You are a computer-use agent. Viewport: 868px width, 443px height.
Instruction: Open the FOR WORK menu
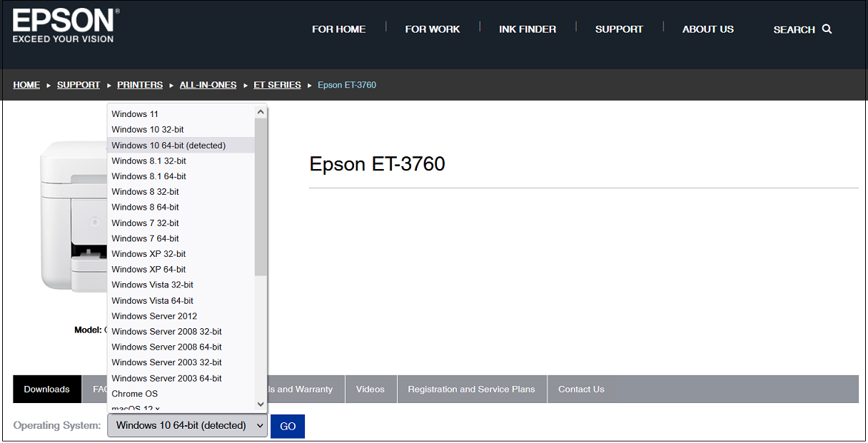tap(433, 29)
